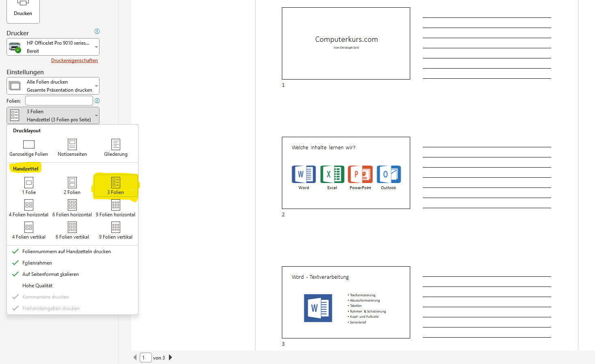595x364 pixels.
Task: Select 2 Folien handout layout
Action: (72, 186)
